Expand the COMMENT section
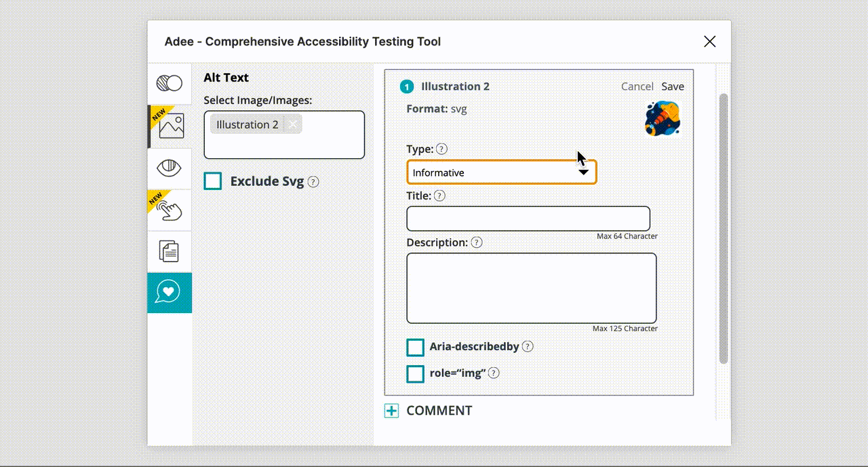This screenshot has width=868, height=467. pos(392,411)
